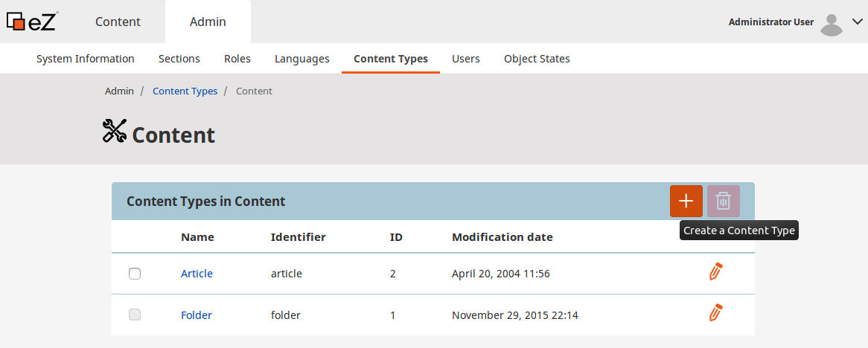Open the Object States menu item
The height and width of the screenshot is (348, 868).
point(537,59)
